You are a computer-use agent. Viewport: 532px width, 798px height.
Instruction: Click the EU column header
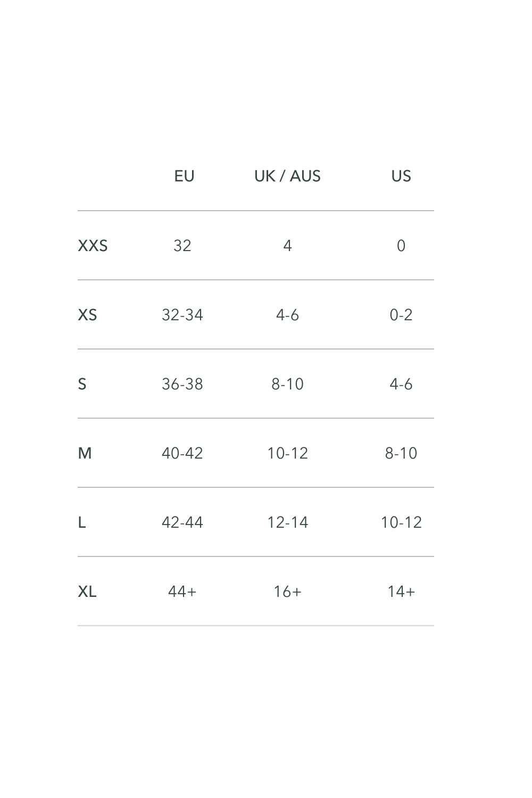pyautogui.click(x=184, y=176)
